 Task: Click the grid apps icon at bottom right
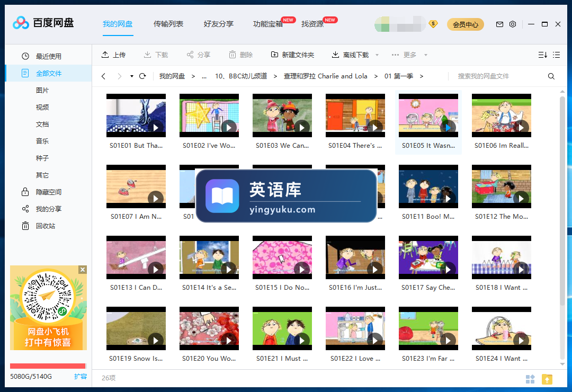pyautogui.click(x=530, y=379)
